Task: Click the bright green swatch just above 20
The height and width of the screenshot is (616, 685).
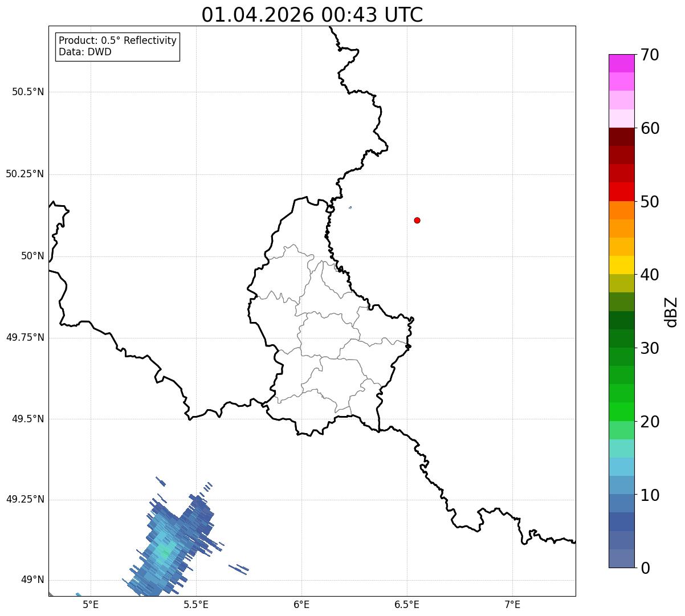Action: click(622, 412)
